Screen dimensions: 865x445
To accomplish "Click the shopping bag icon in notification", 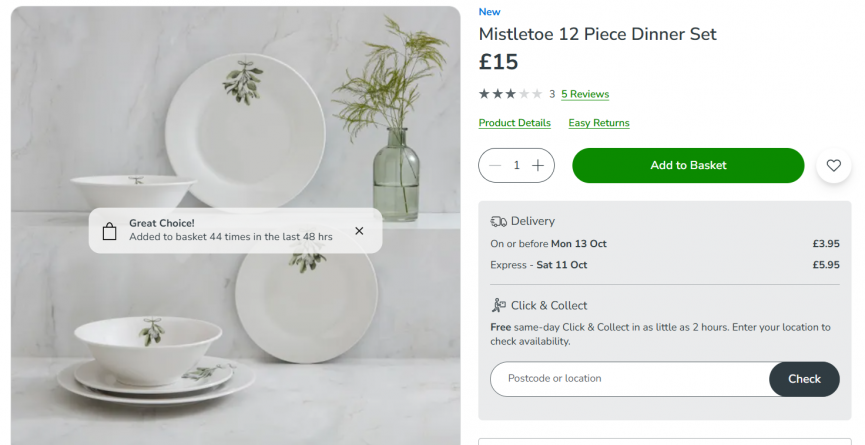I will (110, 231).
